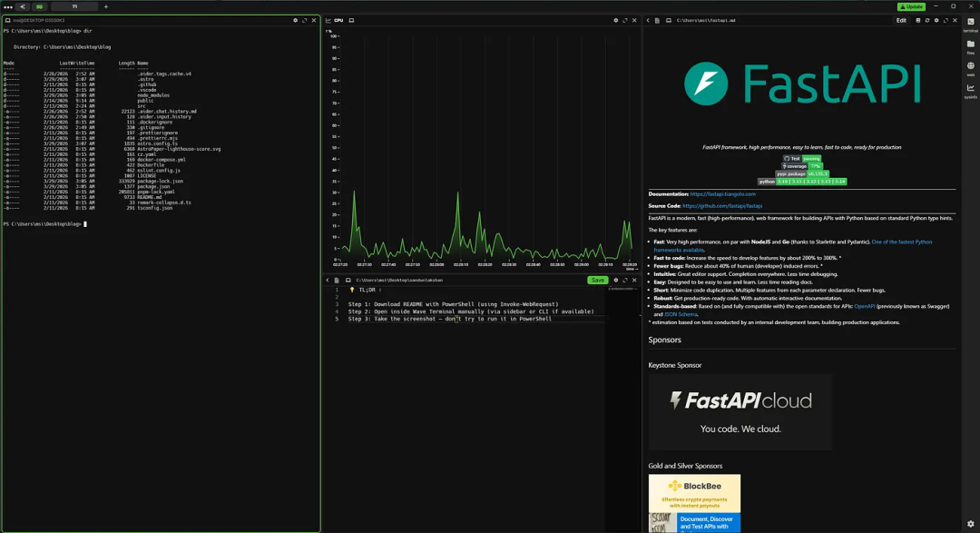Click the chart icon in the CPU block header
The image size is (980, 533).
[x=328, y=21]
